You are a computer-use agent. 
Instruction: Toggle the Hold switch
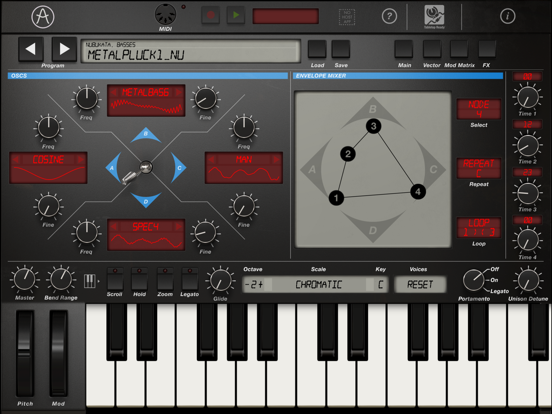coord(139,279)
